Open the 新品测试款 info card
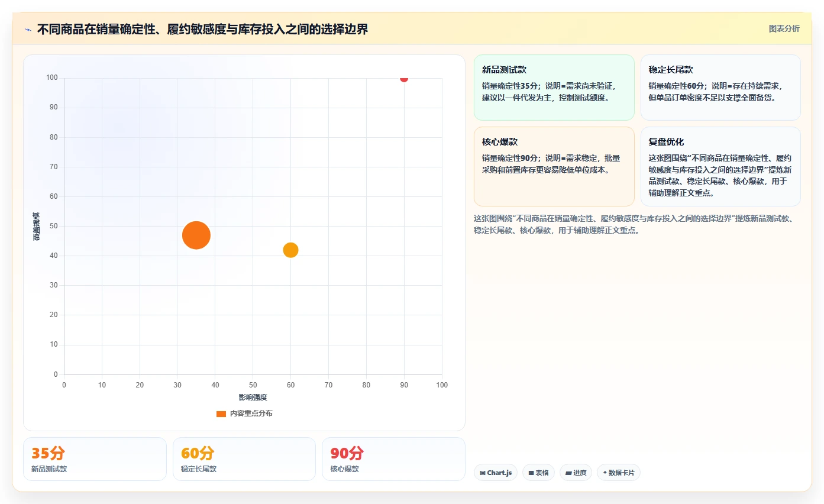Screen dimensions: 824x504 (x=554, y=88)
